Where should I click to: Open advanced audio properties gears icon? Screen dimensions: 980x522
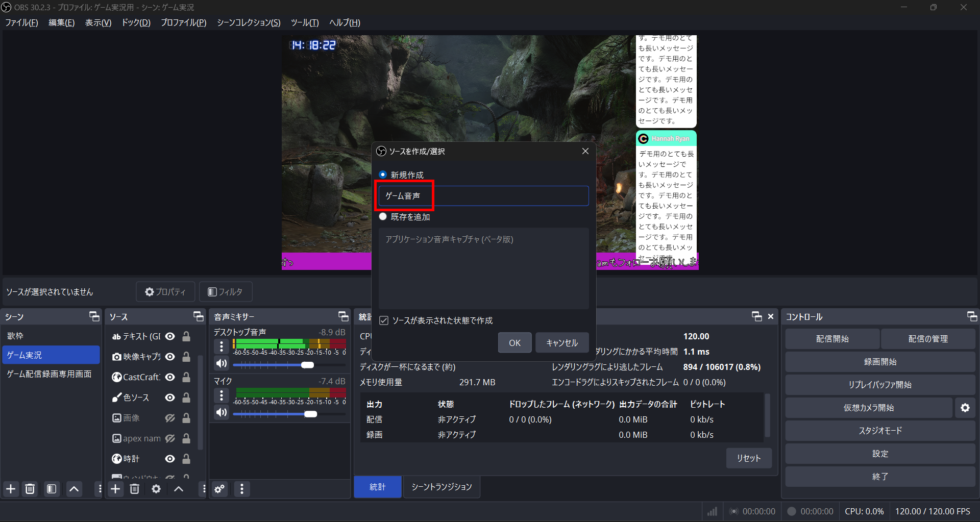(x=219, y=489)
